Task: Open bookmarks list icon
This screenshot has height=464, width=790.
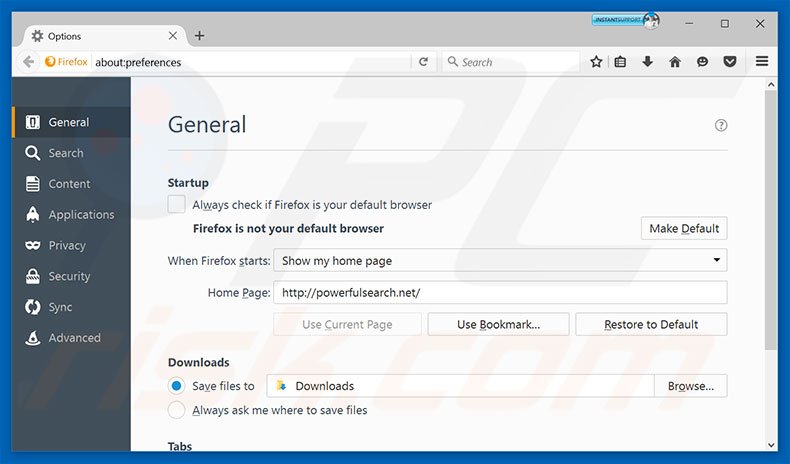Action: (620, 62)
